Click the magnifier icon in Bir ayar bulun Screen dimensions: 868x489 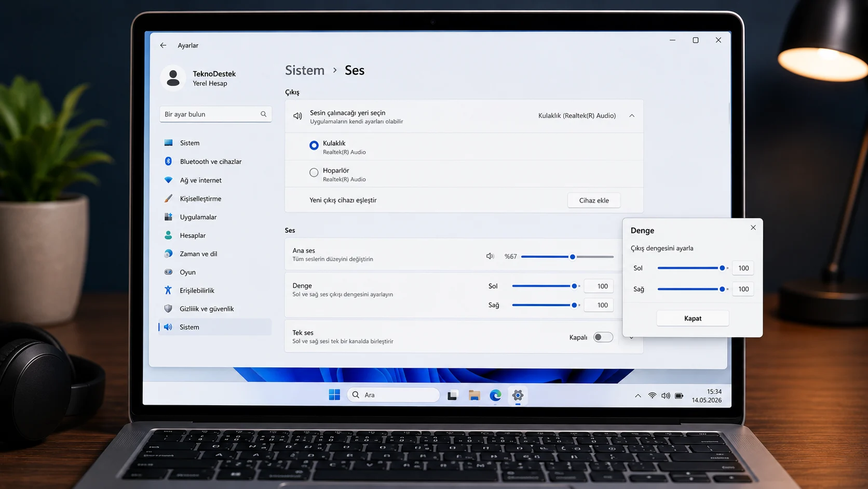pos(263,114)
